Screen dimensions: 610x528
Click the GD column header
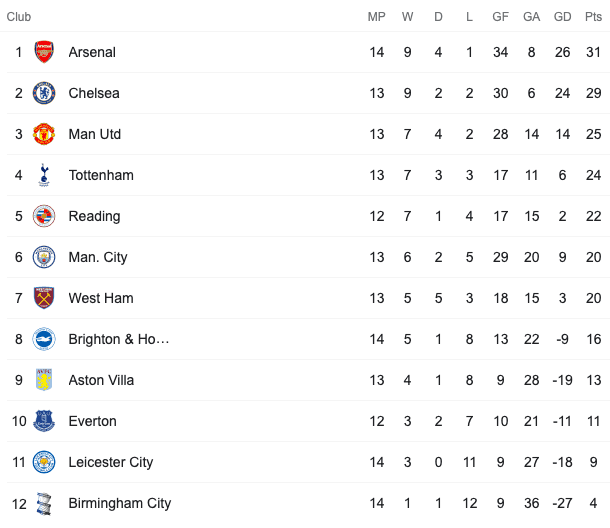563,17
